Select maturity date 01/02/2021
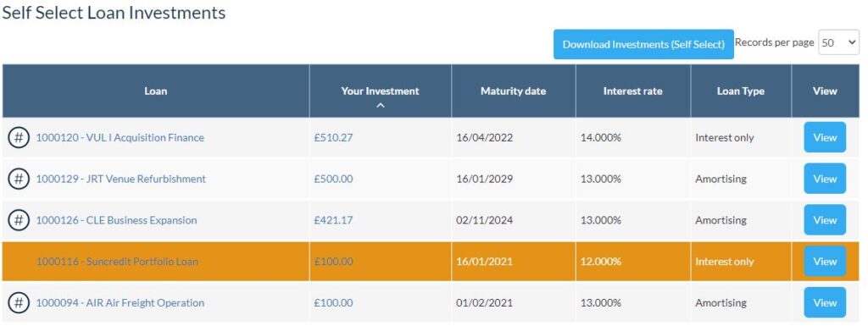The height and width of the screenshot is (326, 868). point(484,303)
